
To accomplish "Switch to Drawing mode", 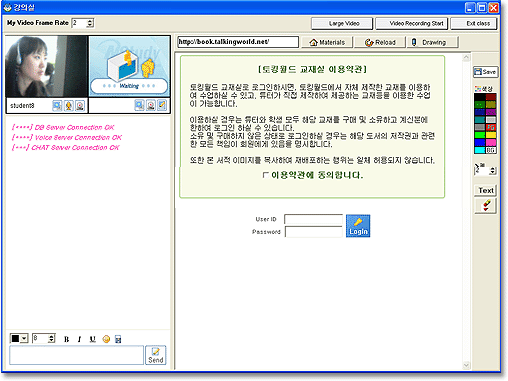I will point(433,42).
